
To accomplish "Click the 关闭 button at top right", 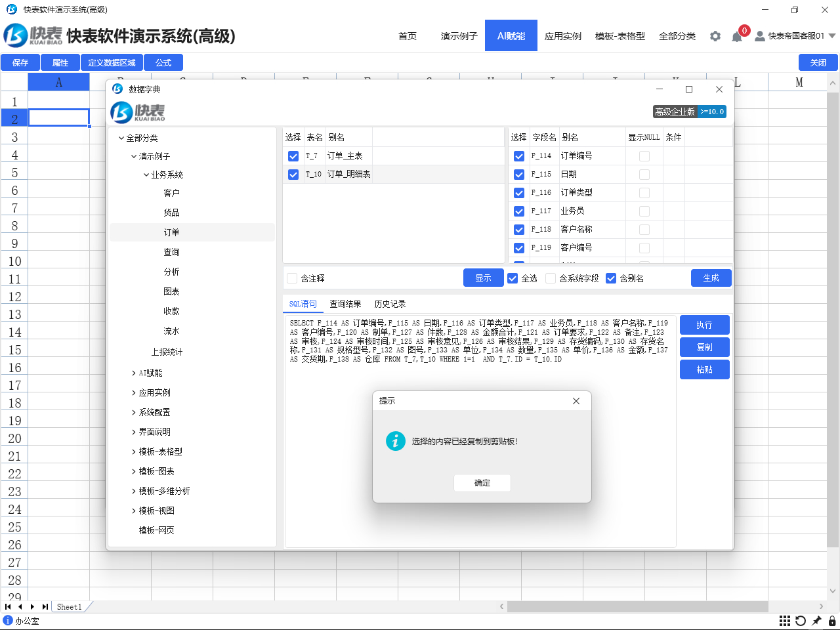I will [x=818, y=62].
